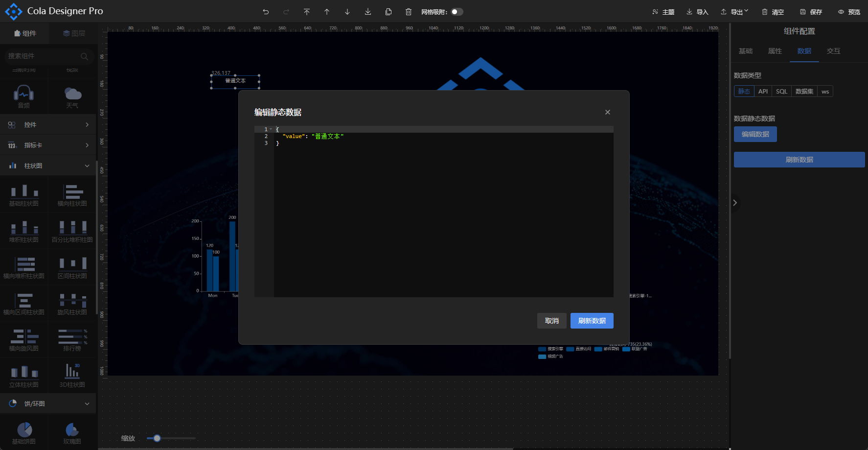Click the delete trash icon in toolbar
The height and width of the screenshot is (450, 868).
(409, 12)
